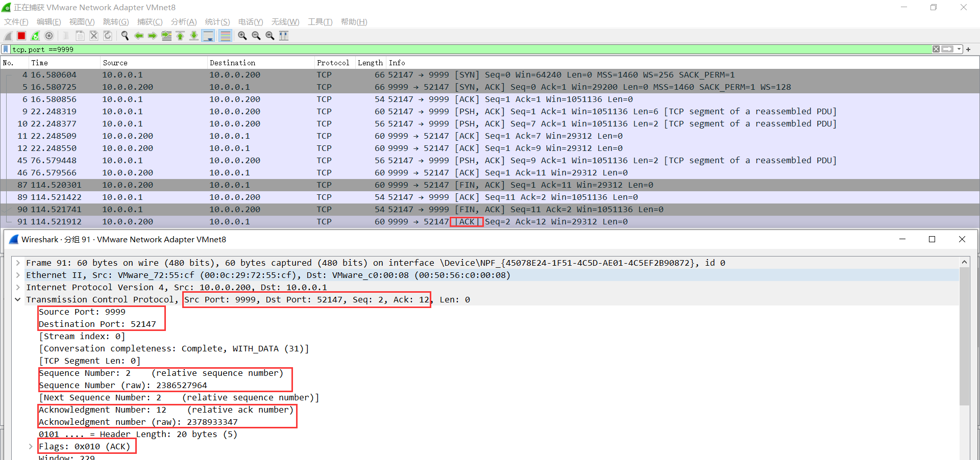Open the 跳转(G) menu
This screenshot has height=460, width=980.
pyautogui.click(x=116, y=22)
